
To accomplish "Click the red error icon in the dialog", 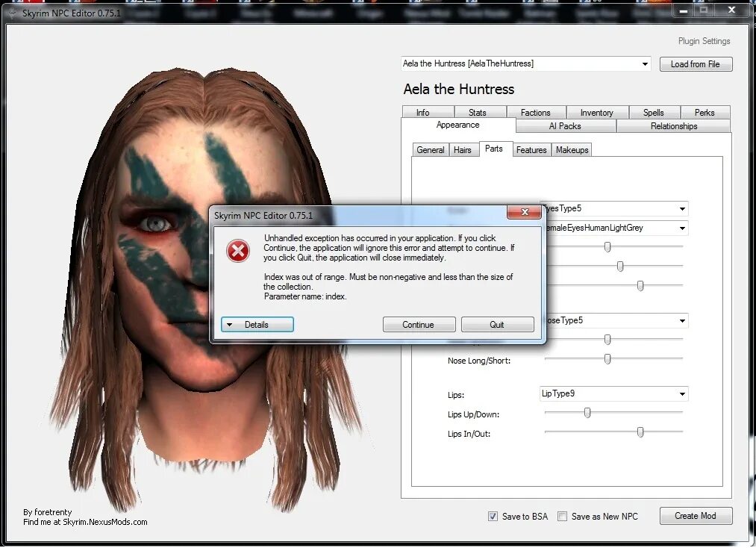I will pyautogui.click(x=238, y=251).
